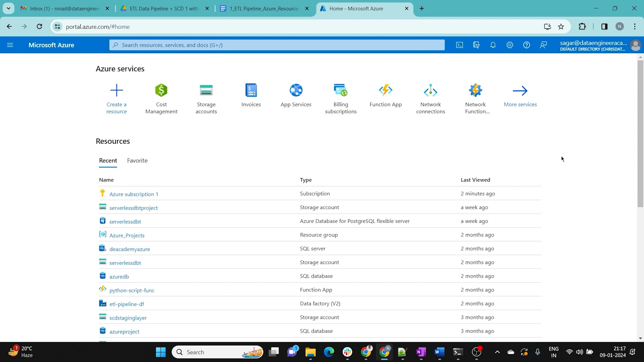Open Function App service icon
The width and height of the screenshot is (644, 362).
pyautogui.click(x=386, y=90)
